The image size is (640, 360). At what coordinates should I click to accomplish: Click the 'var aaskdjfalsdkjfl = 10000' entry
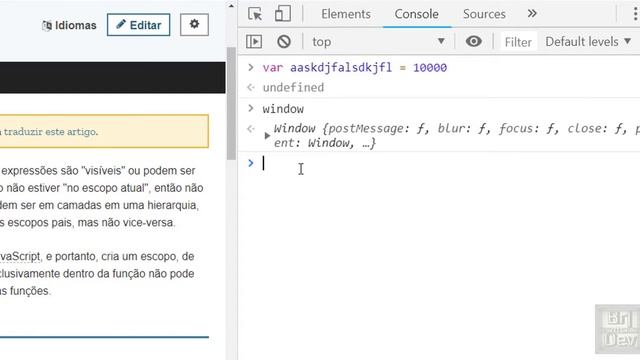click(355, 67)
